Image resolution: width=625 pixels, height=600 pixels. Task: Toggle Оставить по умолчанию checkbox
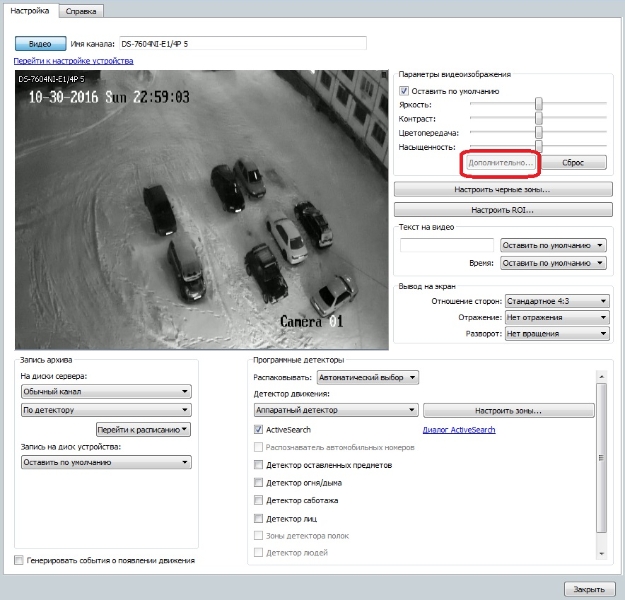[x=404, y=91]
